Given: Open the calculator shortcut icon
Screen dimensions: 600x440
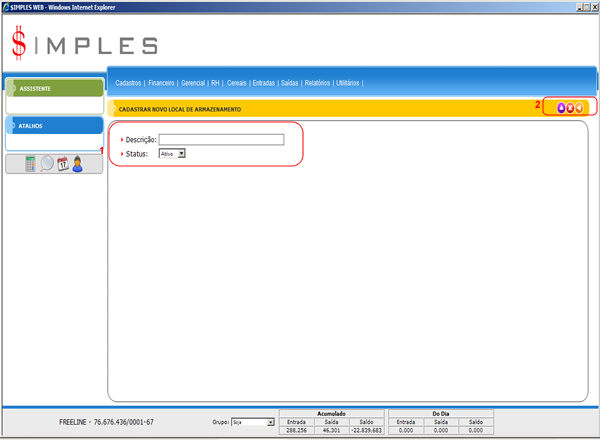Looking at the screenshot, I should point(31,164).
